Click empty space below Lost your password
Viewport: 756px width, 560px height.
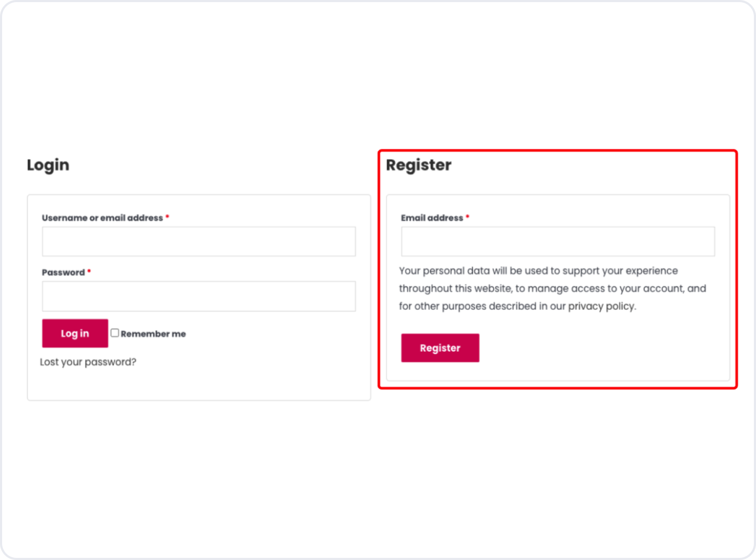click(x=198, y=384)
